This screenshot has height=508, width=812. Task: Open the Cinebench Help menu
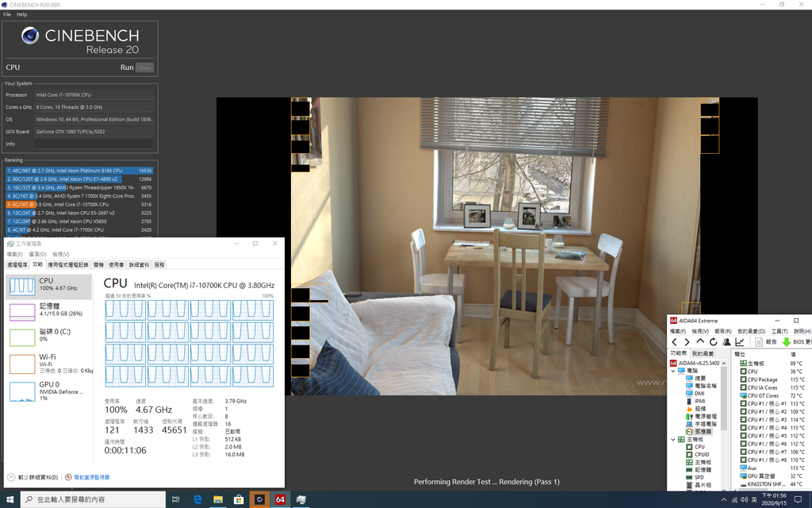click(21, 14)
